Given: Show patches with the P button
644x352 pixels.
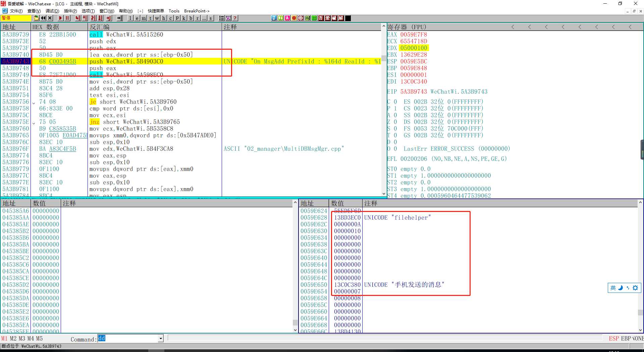Looking at the screenshot, I should (x=177, y=18).
